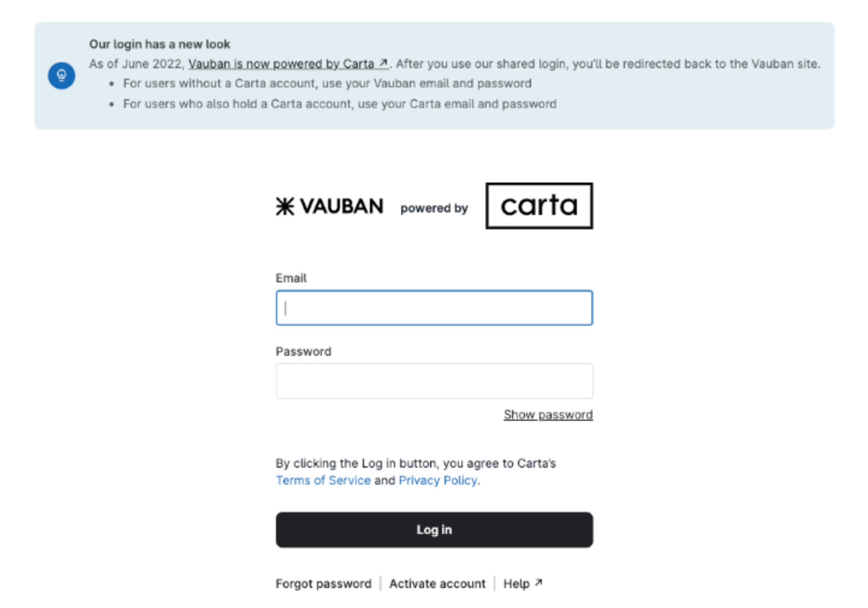Screen dimensions: 868x608
Task: Click into the Password input field
Action: click(434, 381)
